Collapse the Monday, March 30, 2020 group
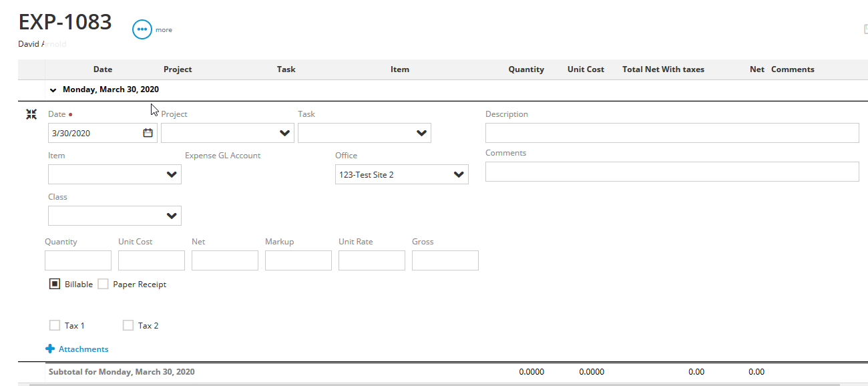The image size is (868, 386). tap(53, 89)
